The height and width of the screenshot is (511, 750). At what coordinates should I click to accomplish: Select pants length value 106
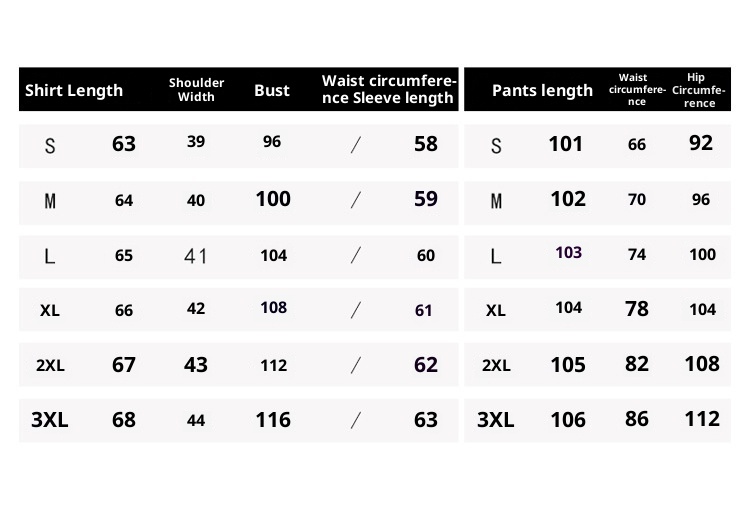pos(568,420)
